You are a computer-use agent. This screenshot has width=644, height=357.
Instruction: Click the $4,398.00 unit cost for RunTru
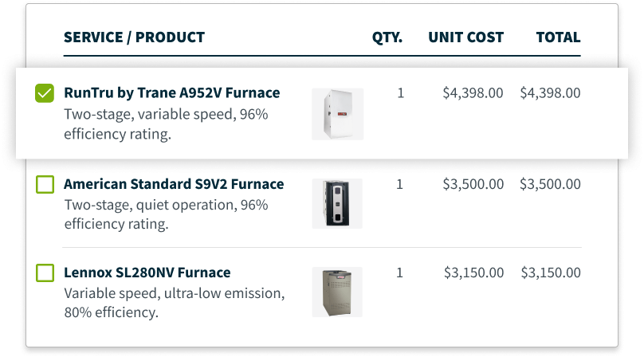point(473,93)
